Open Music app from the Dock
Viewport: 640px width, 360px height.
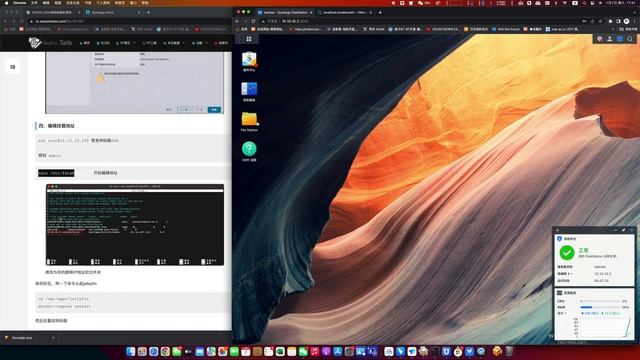coord(315,351)
